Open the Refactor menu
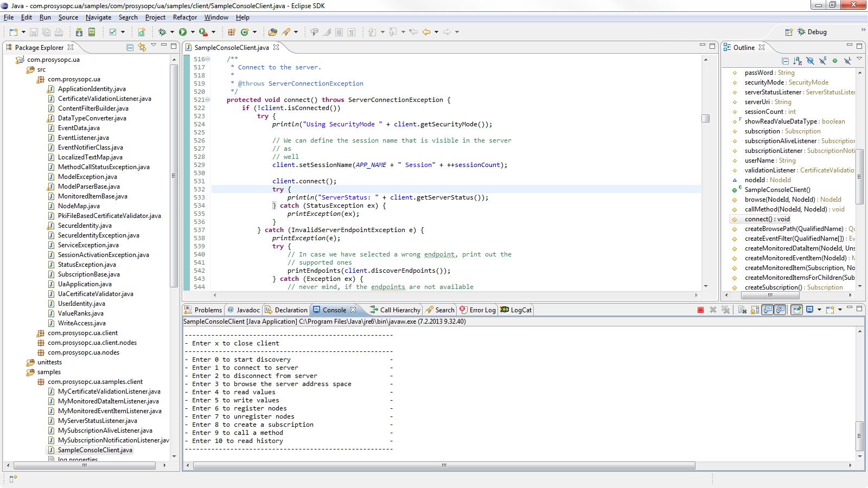 click(x=184, y=17)
